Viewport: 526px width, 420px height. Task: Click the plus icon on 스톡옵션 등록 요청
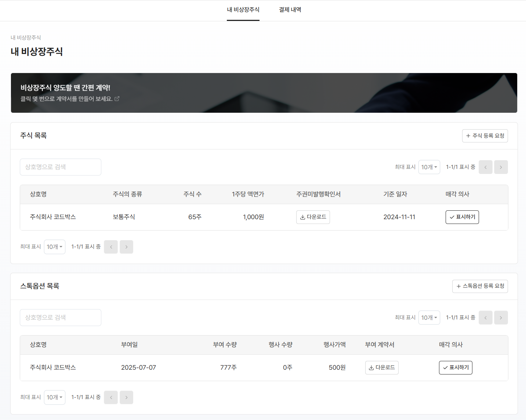[x=458, y=286]
